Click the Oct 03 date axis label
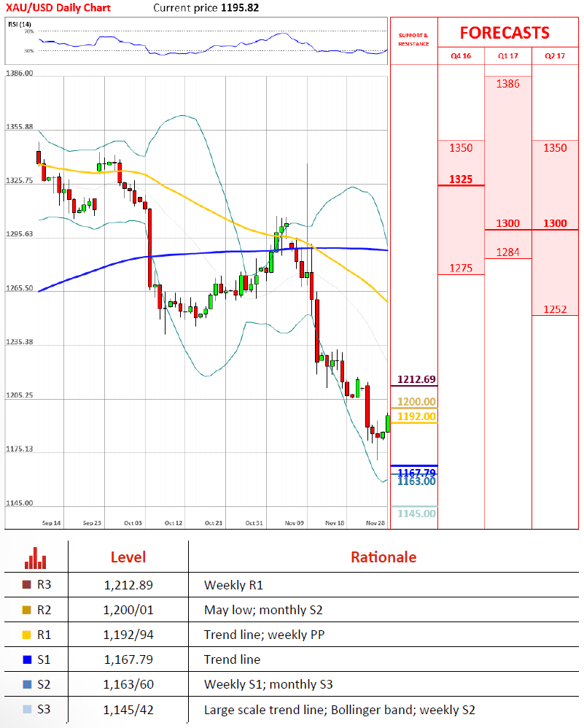 (133, 523)
